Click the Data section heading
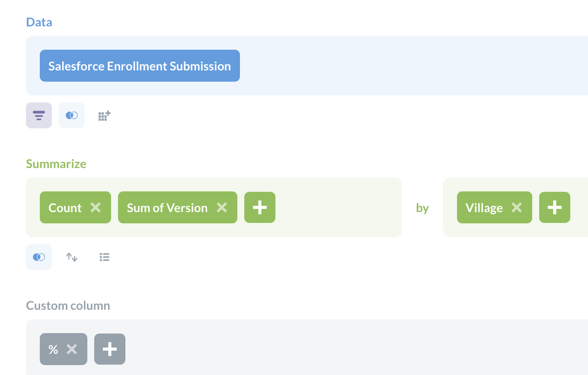The image size is (588, 375). [x=39, y=22]
